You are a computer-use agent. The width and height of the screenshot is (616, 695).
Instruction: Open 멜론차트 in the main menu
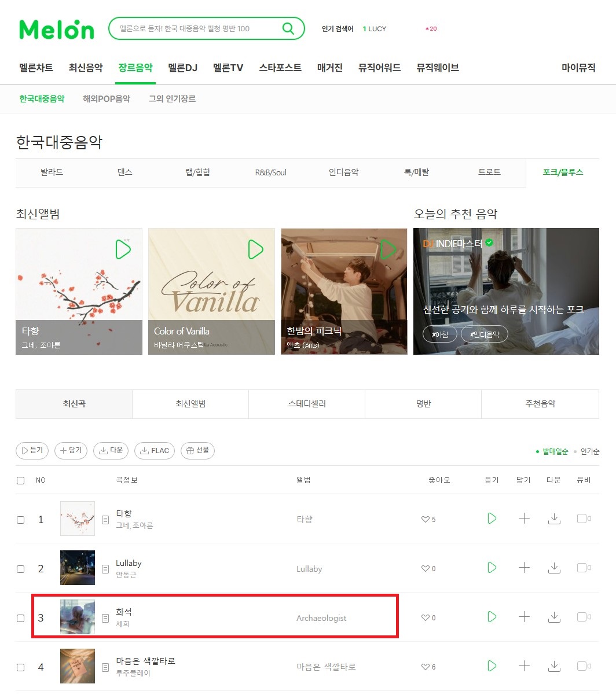pyautogui.click(x=36, y=68)
